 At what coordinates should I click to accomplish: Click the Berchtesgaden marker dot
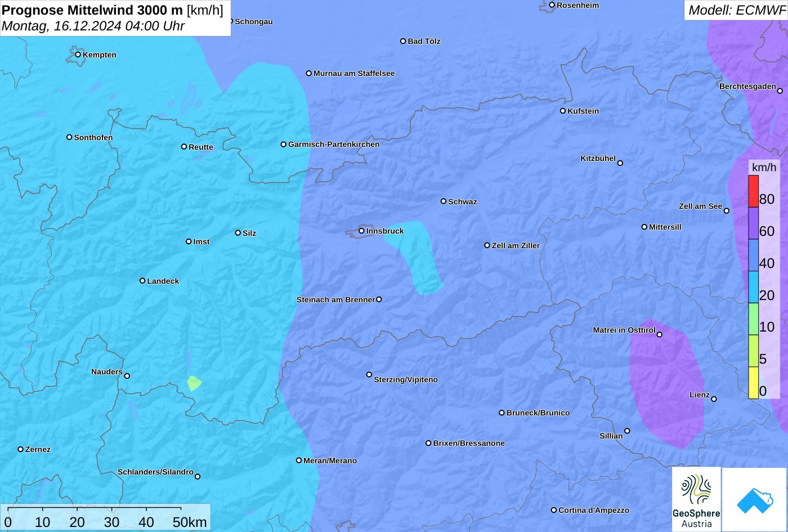(780, 91)
